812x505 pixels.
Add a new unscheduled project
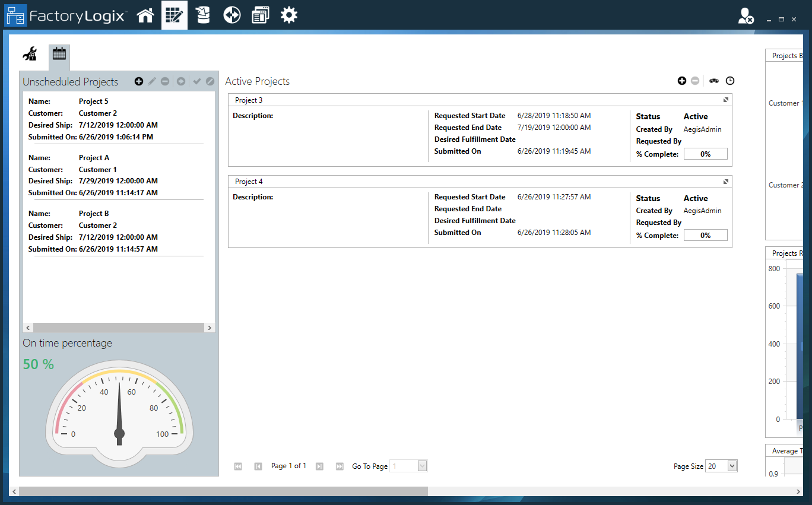coord(138,81)
